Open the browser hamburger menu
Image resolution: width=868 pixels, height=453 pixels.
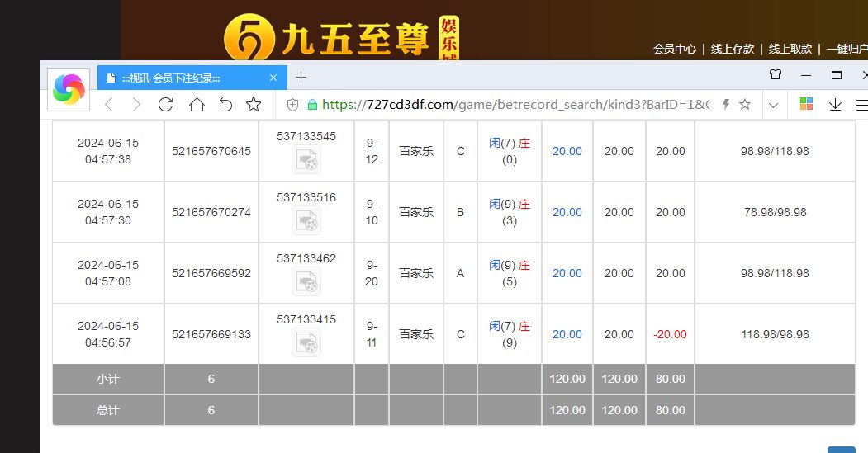pos(861,105)
